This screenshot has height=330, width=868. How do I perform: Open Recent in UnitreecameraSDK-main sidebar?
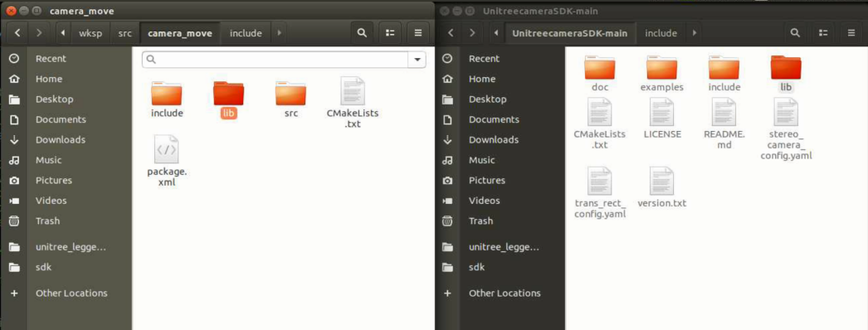(x=500, y=59)
